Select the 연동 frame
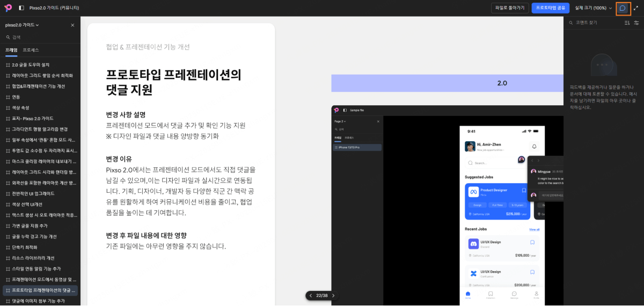 (x=40, y=97)
